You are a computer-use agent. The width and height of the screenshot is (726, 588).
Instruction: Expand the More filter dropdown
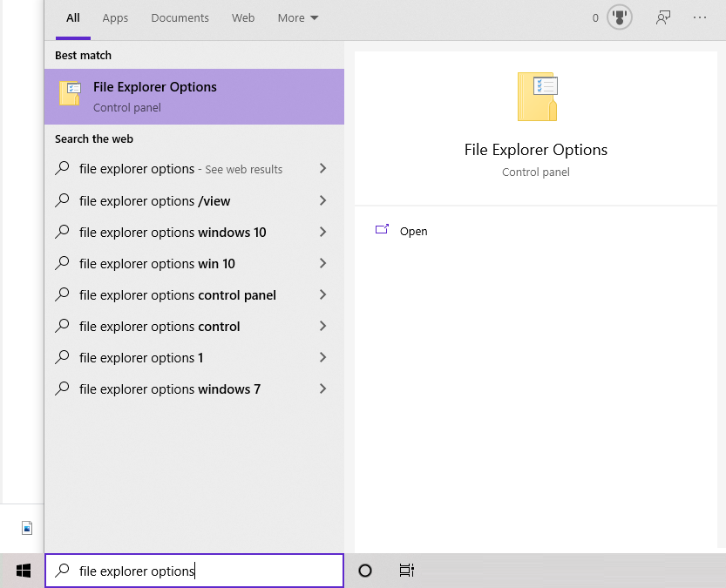coord(297,17)
